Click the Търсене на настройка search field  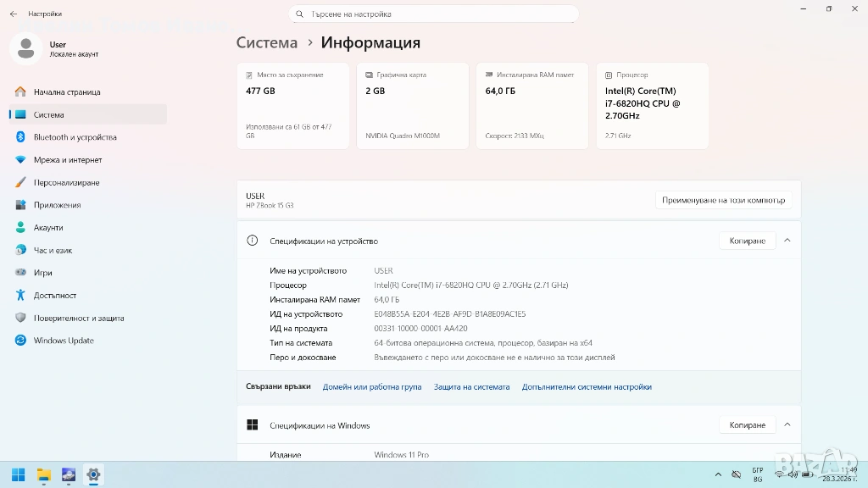[x=434, y=14]
